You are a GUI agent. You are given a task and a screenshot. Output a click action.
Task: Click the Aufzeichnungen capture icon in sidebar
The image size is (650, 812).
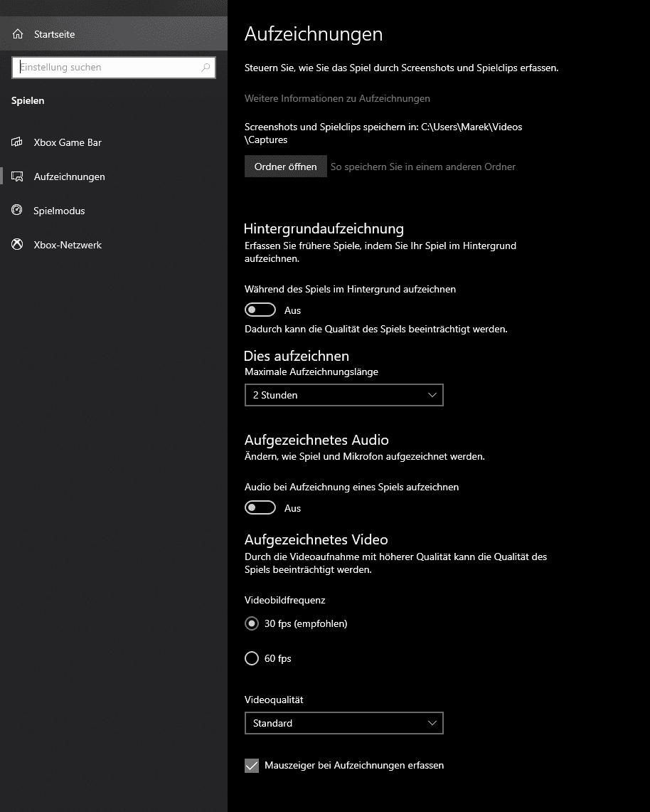17,176
